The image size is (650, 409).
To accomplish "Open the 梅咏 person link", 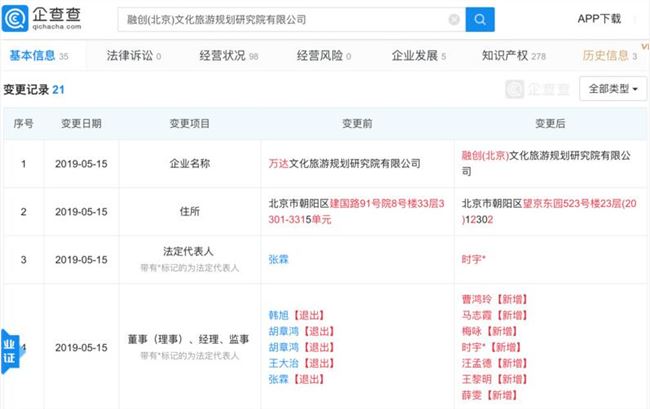I will point(471,331).
